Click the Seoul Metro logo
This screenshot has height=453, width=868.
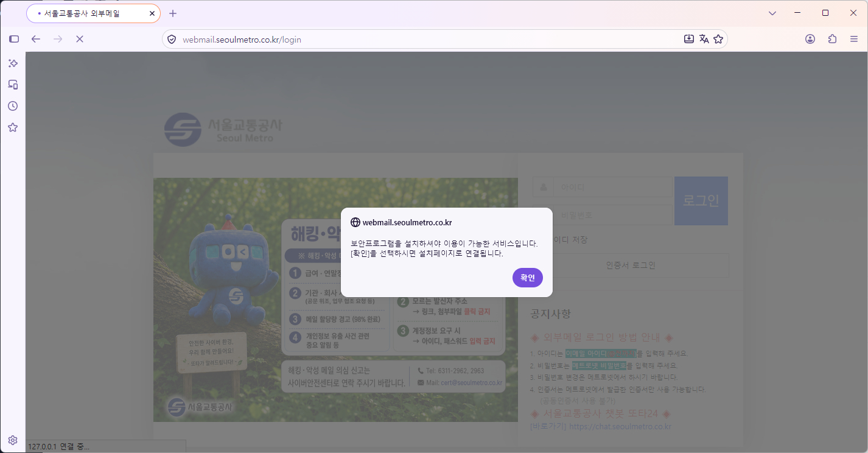(223, 129)
